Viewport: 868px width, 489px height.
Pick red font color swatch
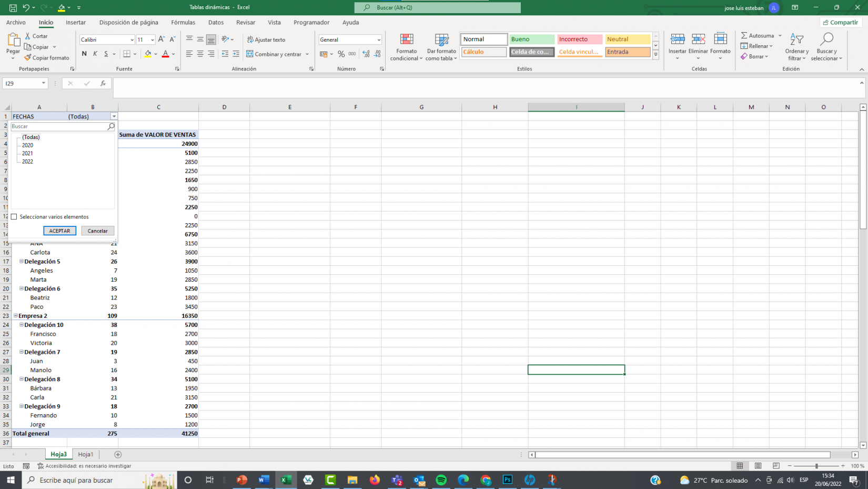pos(165,54)
